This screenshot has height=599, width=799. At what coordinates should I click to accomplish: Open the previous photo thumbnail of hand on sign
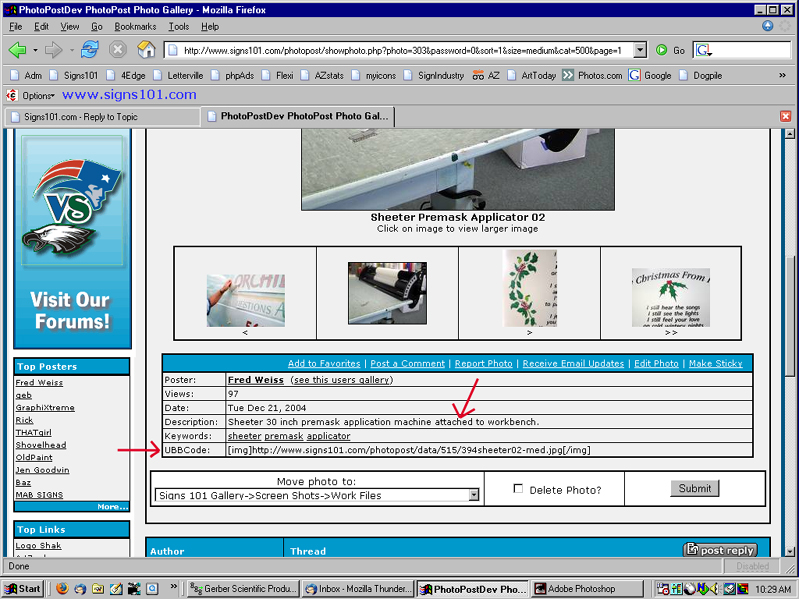246,301
